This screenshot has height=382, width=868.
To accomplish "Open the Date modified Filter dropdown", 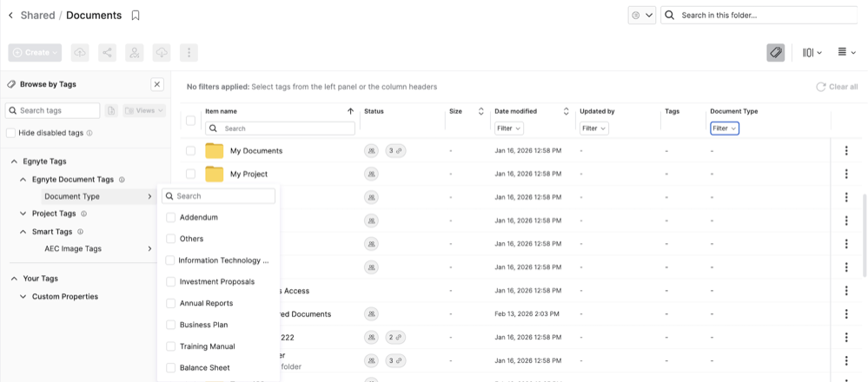I will coord(509,128).
